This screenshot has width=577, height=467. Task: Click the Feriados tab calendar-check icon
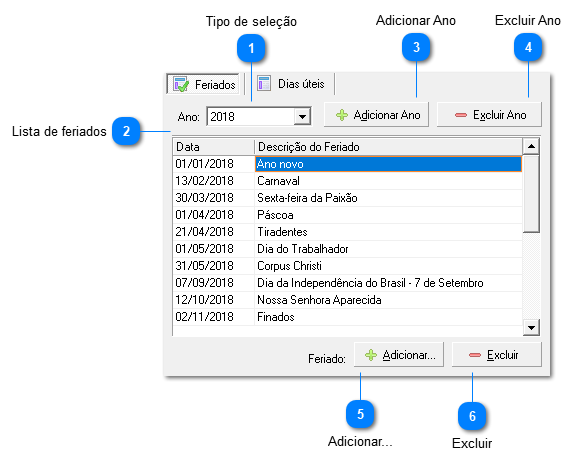tap(181, 84)
